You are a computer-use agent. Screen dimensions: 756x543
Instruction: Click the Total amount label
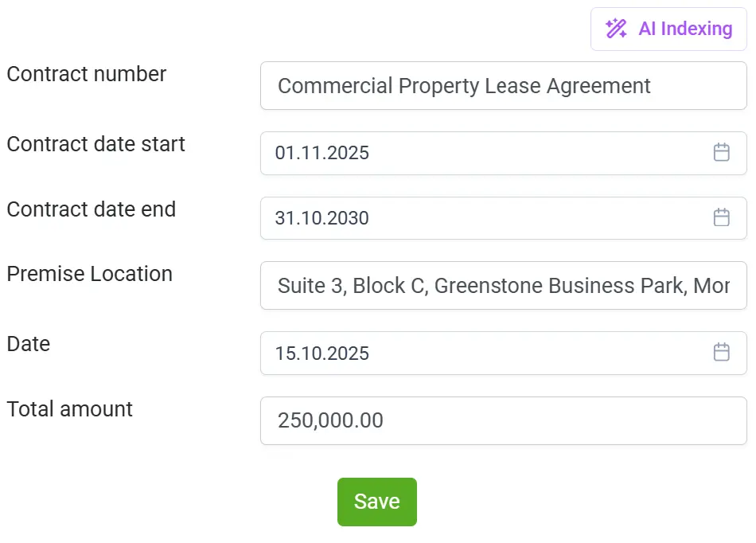70,409
